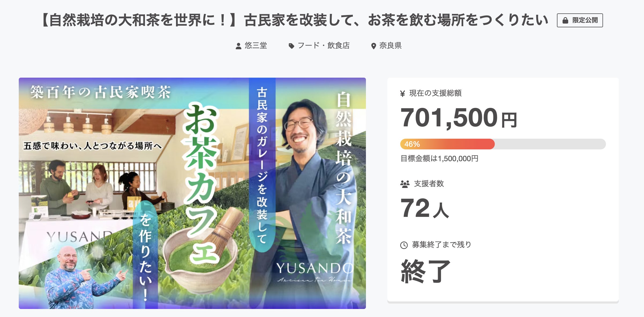The image size is (644, 317).
Task: Click the person icon beside 悠三堂
Action: [x=238, y=46]
